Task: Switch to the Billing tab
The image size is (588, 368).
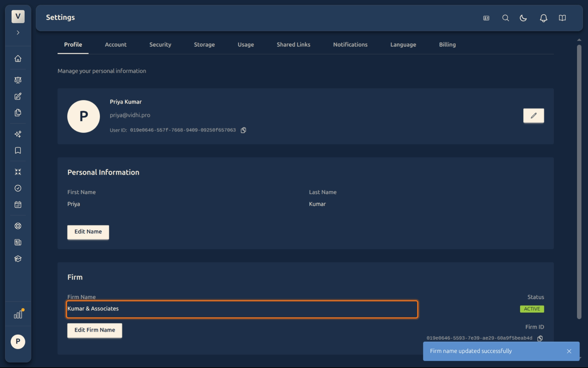Action: [x=447, y=44]
